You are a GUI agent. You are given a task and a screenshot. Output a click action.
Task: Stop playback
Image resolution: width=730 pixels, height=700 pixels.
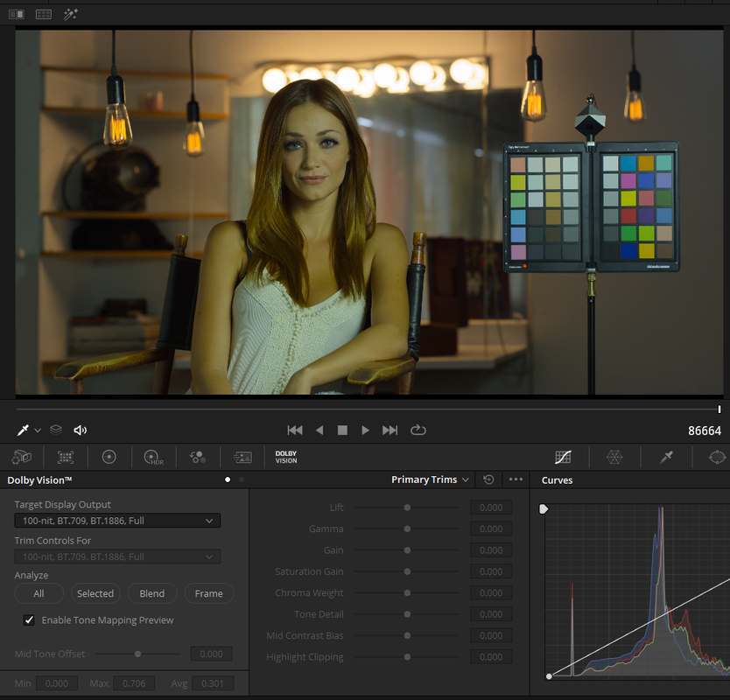pos(342,430)
